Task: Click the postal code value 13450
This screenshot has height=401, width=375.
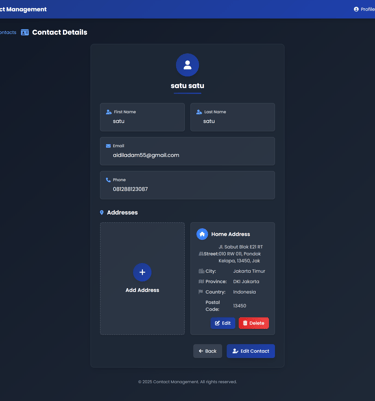Action: click(239, 306)
